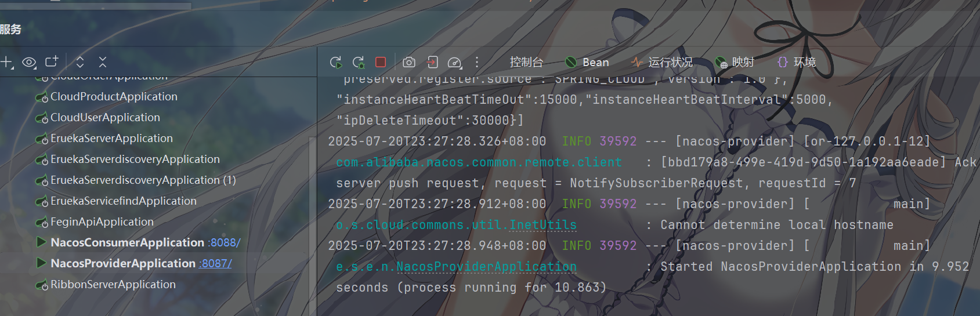Switch to the 控制台 tab
This screenshot has width=980, height=316.
pyautogui.click(x=526, y=62)
